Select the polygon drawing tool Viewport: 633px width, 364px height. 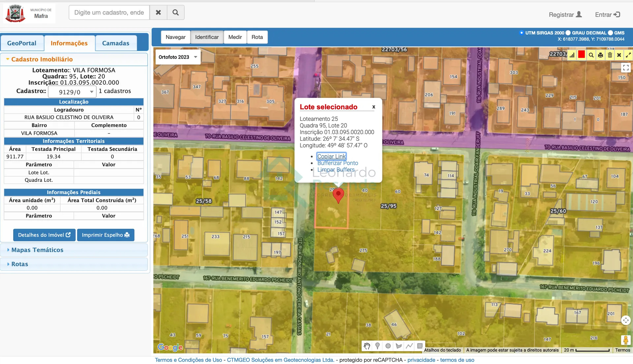399,346
